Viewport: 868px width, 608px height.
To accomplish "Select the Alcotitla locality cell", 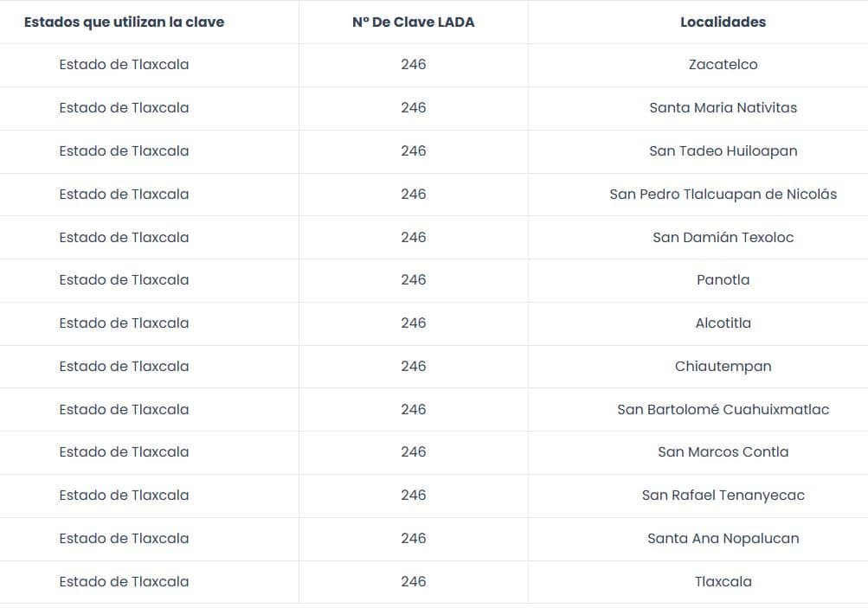I will click(723, 323).
